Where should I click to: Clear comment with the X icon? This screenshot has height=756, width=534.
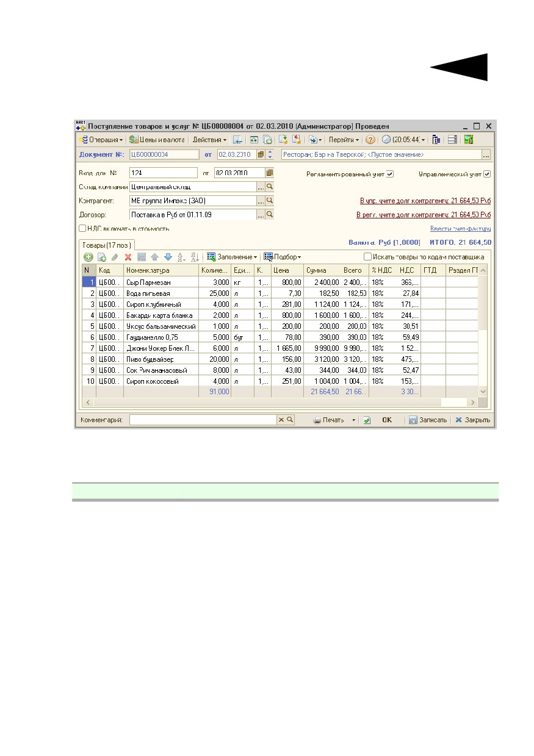coord(281,420)
